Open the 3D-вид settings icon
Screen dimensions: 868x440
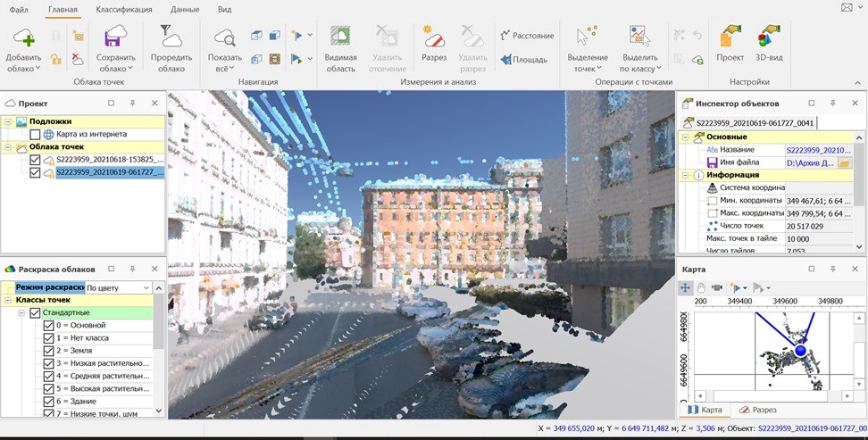(770, 38)
